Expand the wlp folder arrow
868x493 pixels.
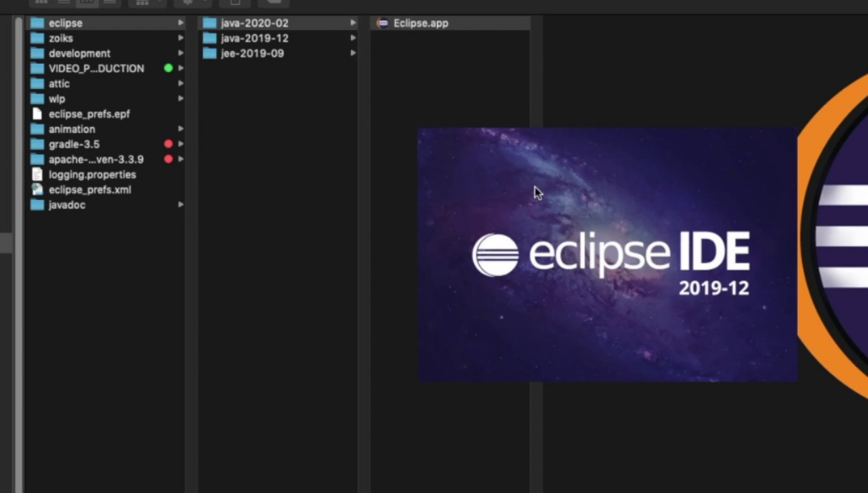(180, 99)
